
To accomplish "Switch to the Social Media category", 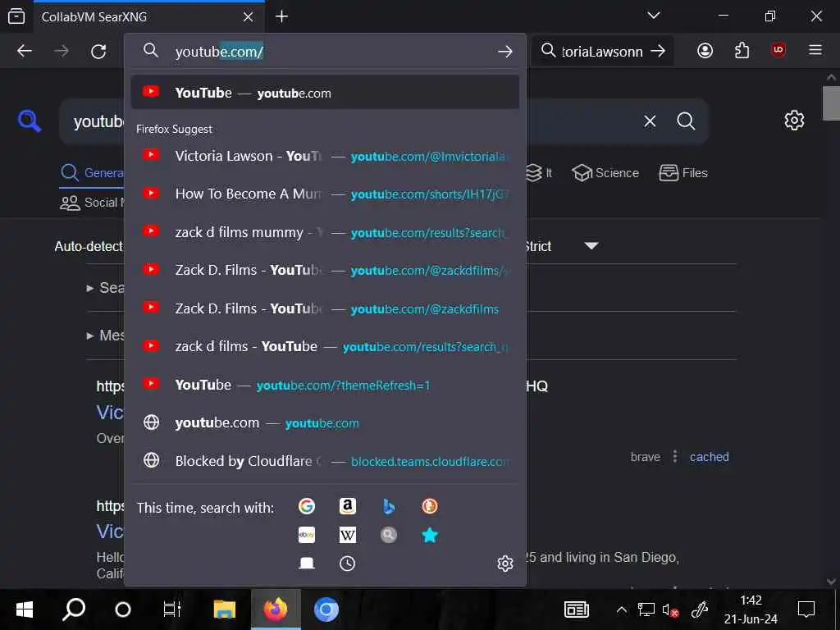I will (92, 203).
